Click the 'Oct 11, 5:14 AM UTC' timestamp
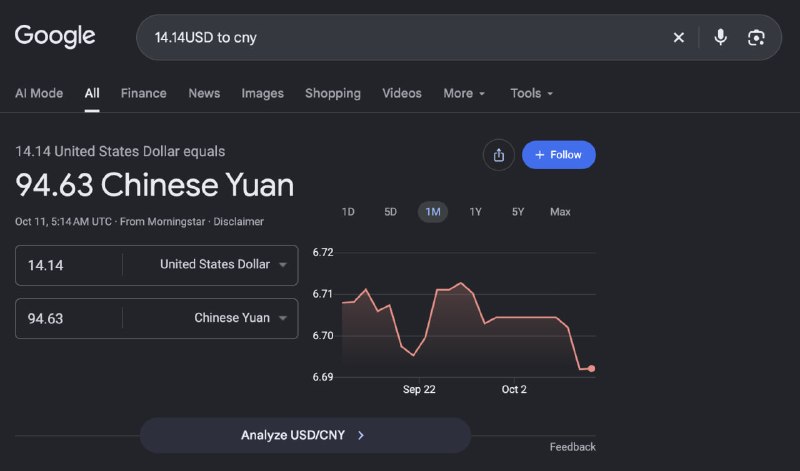Viewport: 800px width, 471px height. click(x=63, y=221)
